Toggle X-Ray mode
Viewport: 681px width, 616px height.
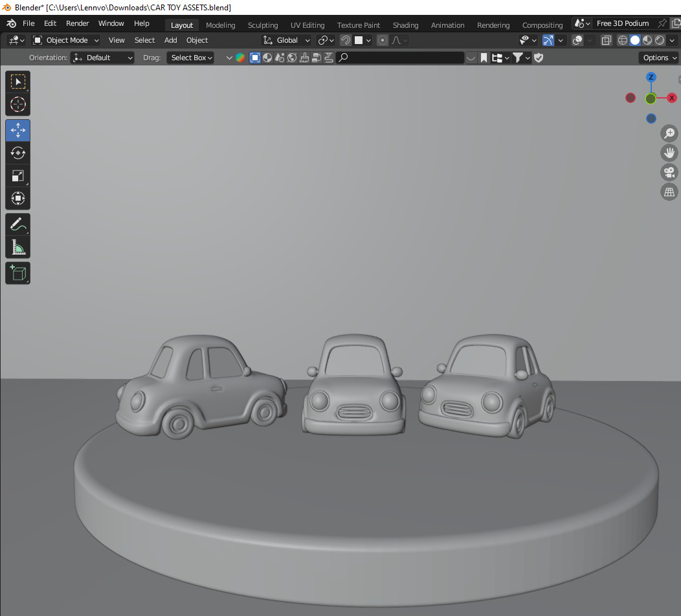coord(607,40)
